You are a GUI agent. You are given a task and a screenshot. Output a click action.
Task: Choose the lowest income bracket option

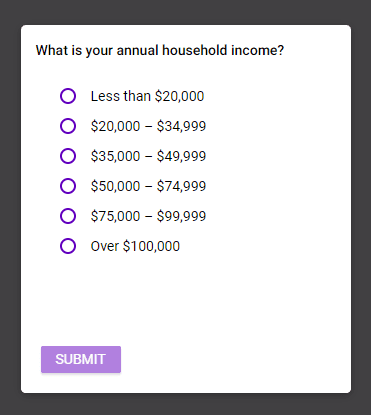pyautogui.click(x=68, y=96)
